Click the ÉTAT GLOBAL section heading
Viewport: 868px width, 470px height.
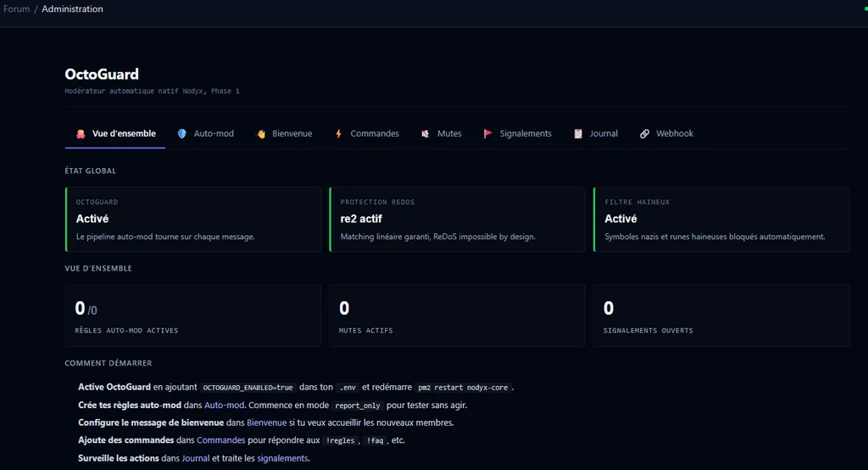90,171
